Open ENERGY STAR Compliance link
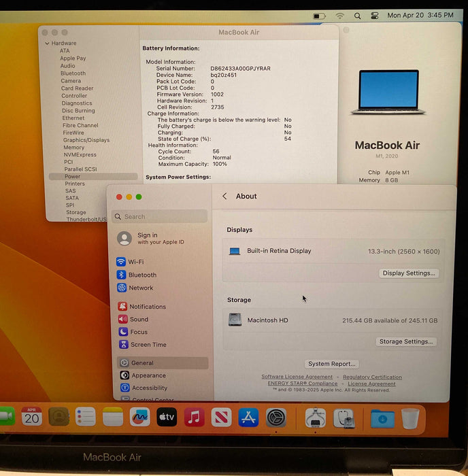 tap(303, 384)
